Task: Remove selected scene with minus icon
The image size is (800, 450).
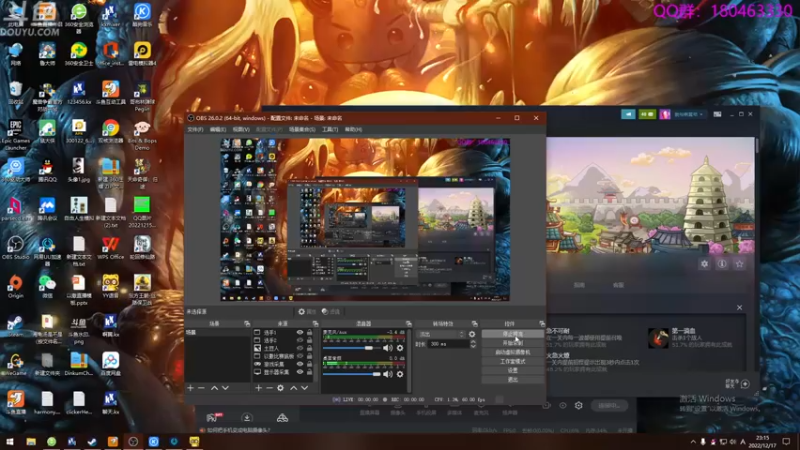Action: (202, 388)
